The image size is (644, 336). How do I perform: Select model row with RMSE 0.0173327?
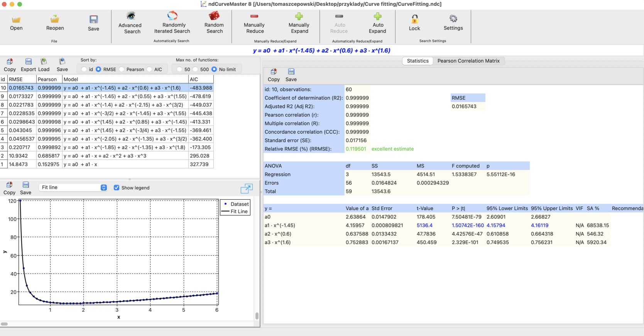pos(106,97)
